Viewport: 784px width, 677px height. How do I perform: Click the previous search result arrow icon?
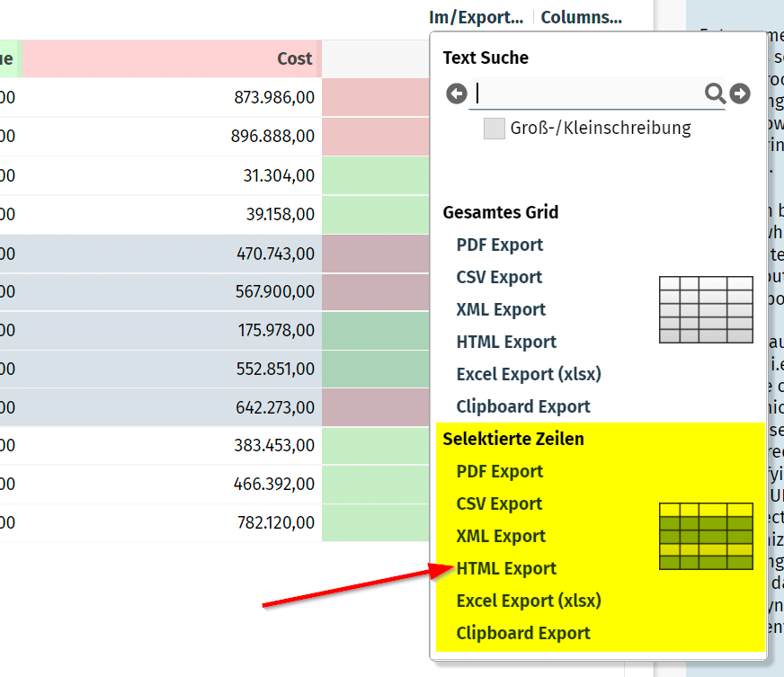coord(457,94)
